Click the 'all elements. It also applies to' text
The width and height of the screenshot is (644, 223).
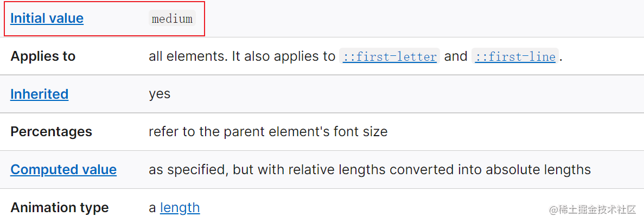click(x=242, y=56)
